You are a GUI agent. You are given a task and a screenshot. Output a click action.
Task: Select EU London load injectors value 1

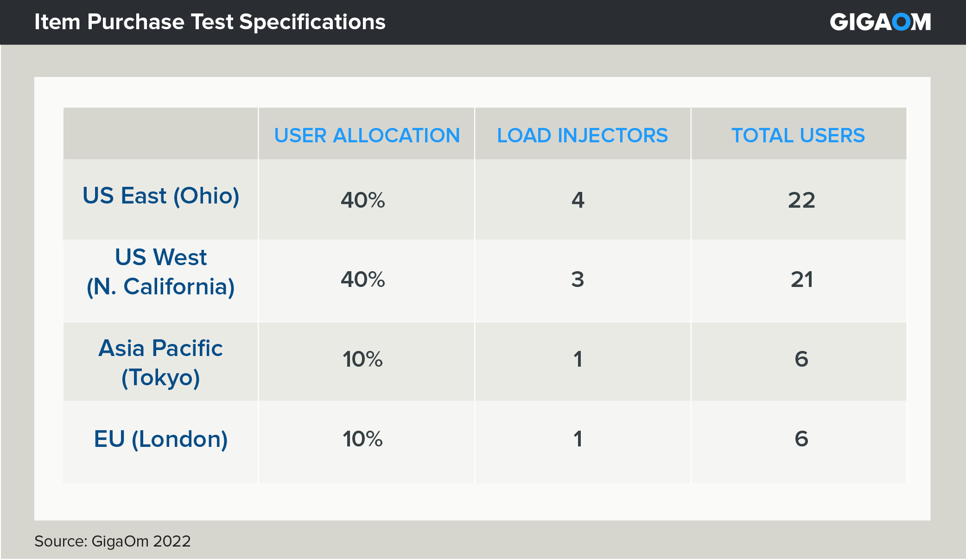(x=578, y=439)
